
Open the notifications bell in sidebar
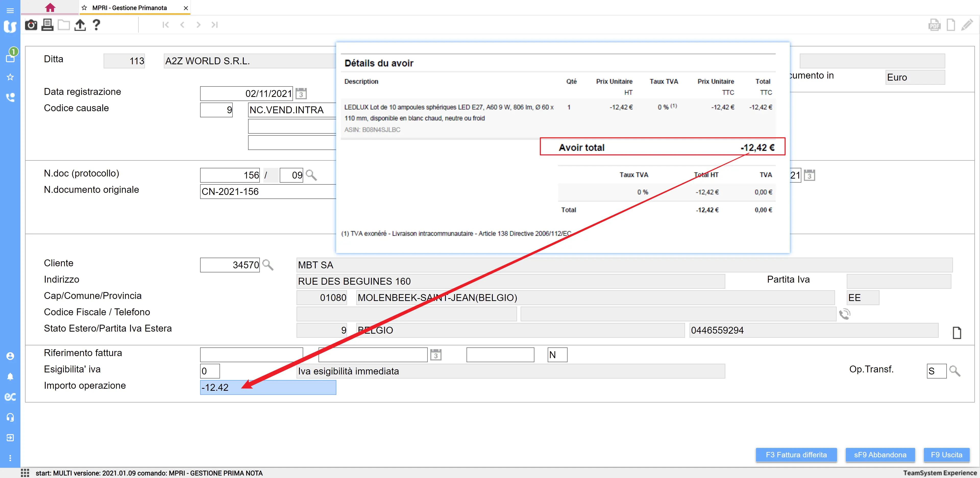tap(10, 376)
